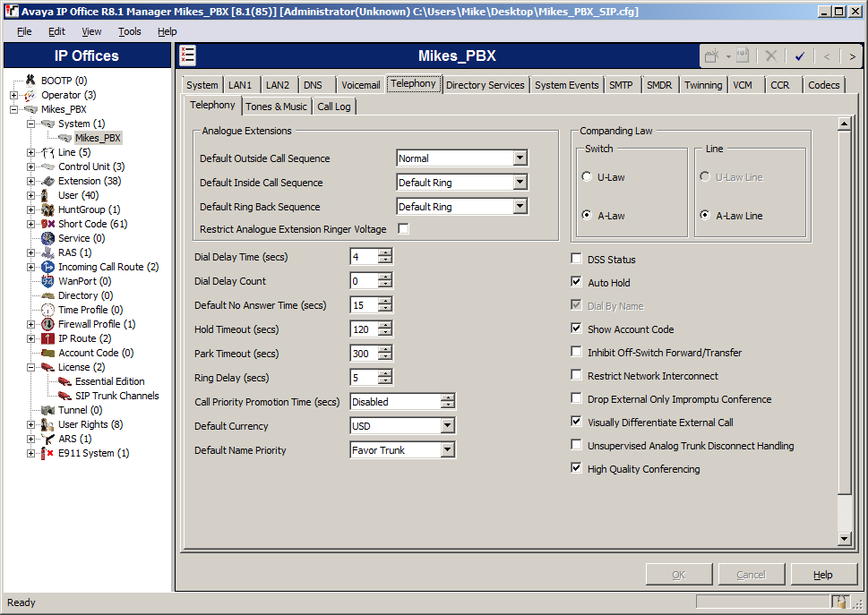
Task: Open Default Ring Back Sequence dropdown
Action: click(x=520, y=206)
